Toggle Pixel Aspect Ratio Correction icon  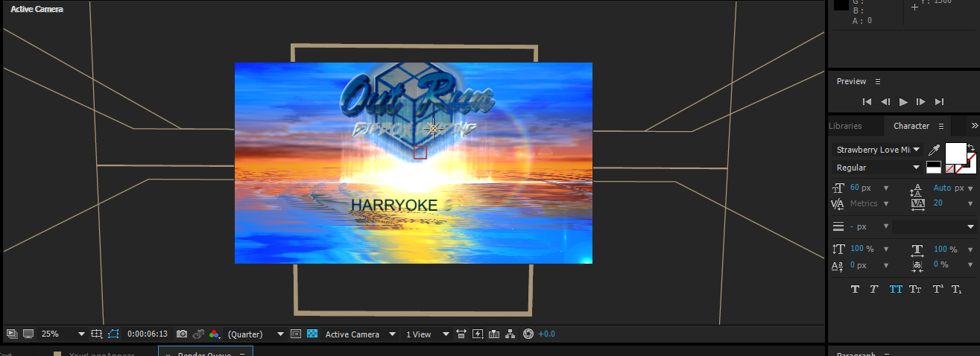point(461,334)
